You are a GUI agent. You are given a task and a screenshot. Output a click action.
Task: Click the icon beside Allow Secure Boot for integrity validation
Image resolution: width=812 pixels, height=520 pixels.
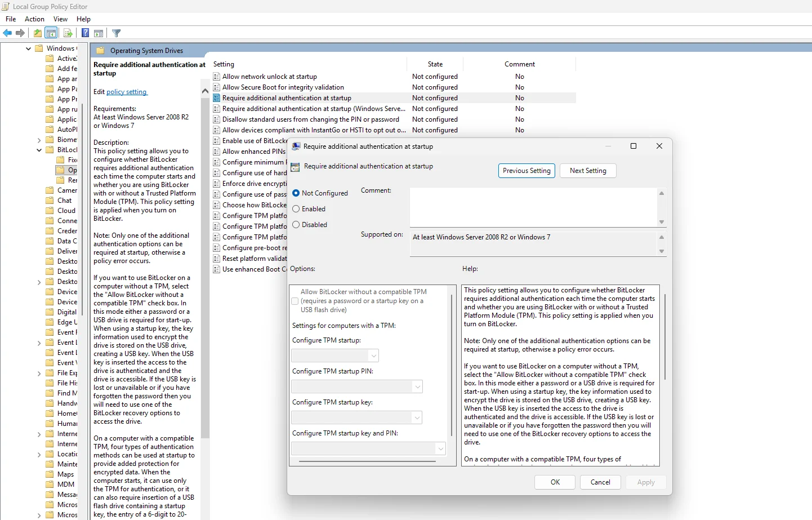pos(217,87)
